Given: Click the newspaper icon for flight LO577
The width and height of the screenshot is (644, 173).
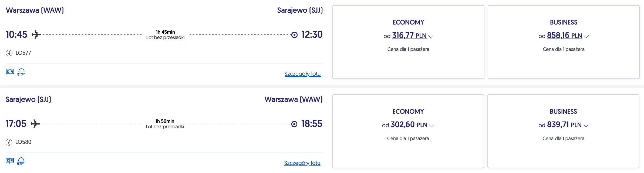Looking at the screenshot, I should pyautogui.click(x=10, y=72).
